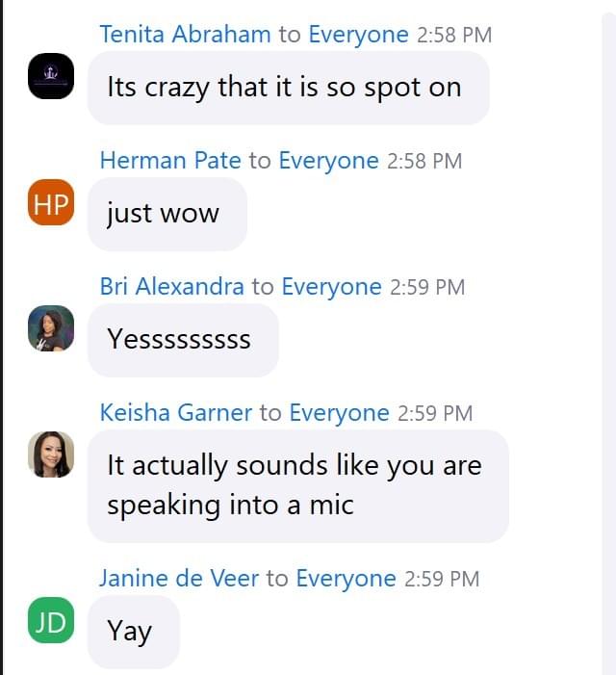Click sender name Herman Pate

coord(170,160)
